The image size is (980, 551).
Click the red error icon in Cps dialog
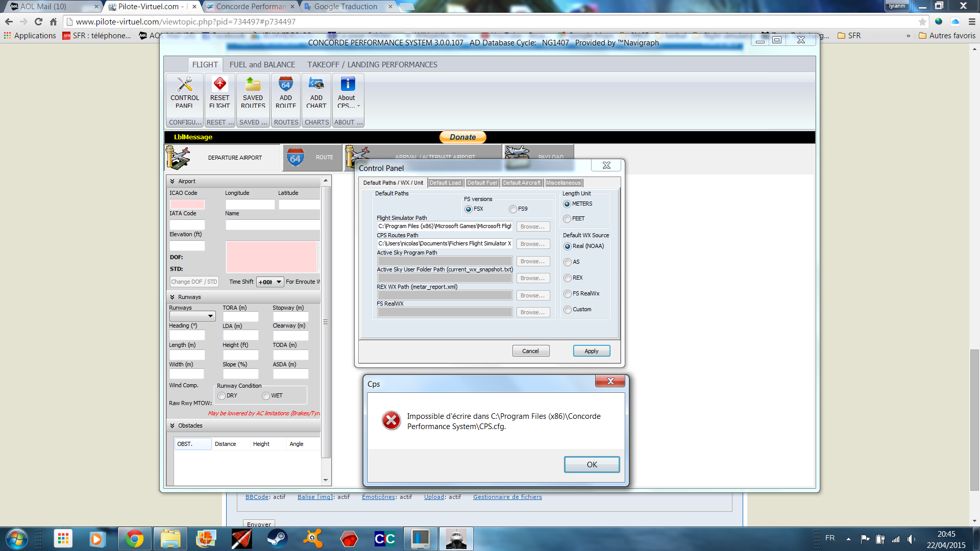pos(391,421)
